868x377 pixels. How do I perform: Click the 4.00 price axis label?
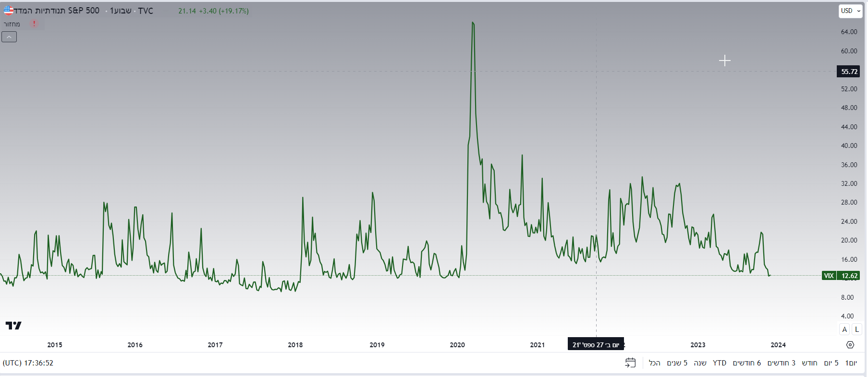[847, 316]
